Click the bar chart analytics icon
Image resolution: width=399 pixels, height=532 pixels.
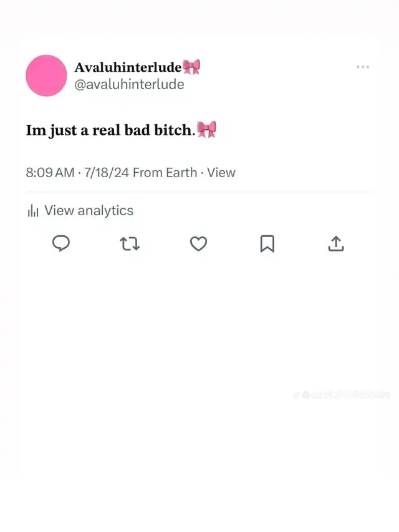(33, 211)
